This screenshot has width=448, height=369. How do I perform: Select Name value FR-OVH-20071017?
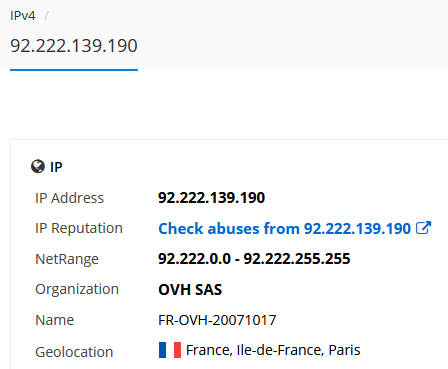[x=217, y=320]
